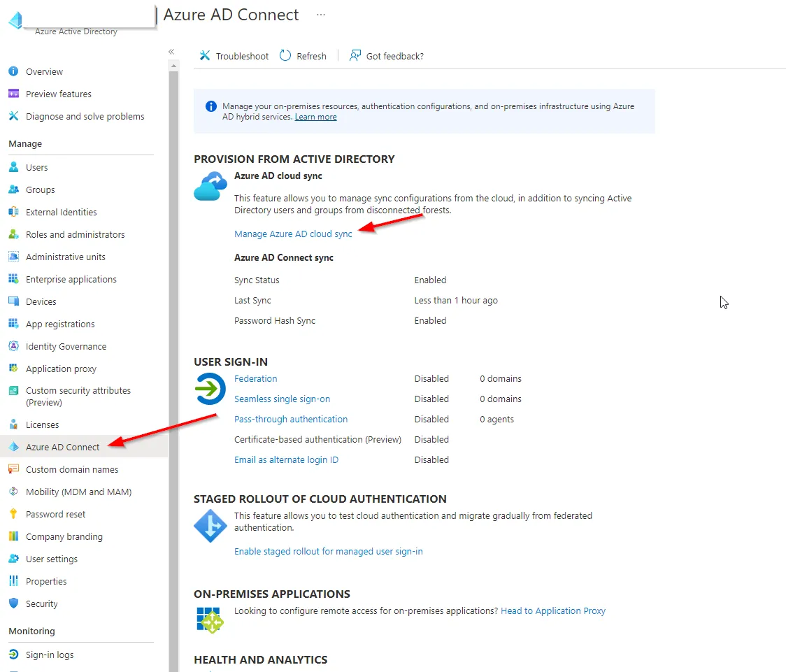Click the Troubleshoot toolbar button
This screenshot has width=786, height=672.
pos(234,56)
